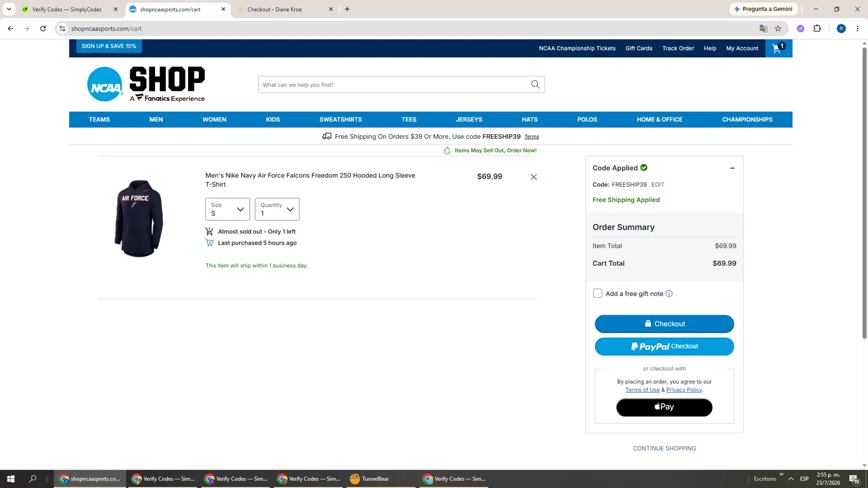Viewport: 868px width, 488px height.
Task: Open the TEAMS menu
Action: (x=99, y=120)
